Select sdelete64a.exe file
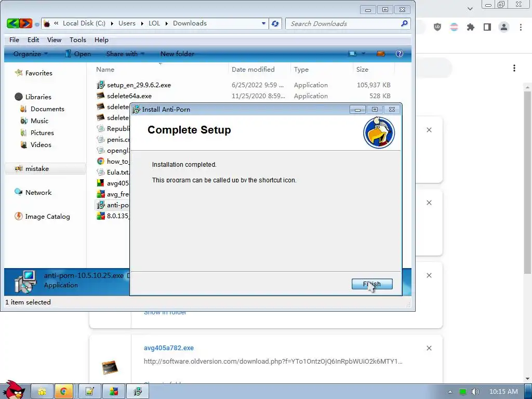 129,96
